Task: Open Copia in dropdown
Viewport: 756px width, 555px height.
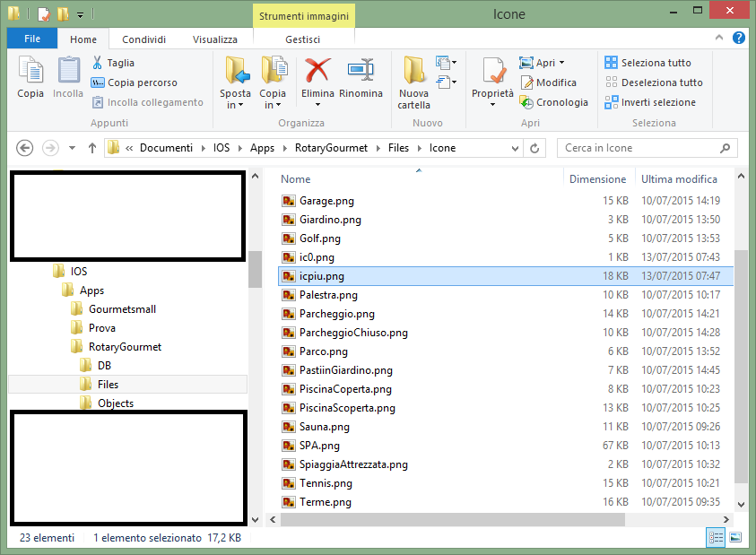Action: click(x=273, y=105)
